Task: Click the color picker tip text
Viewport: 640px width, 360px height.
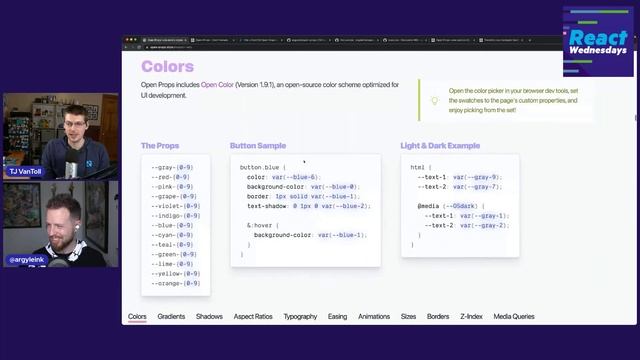Action: tap(513, 100)
